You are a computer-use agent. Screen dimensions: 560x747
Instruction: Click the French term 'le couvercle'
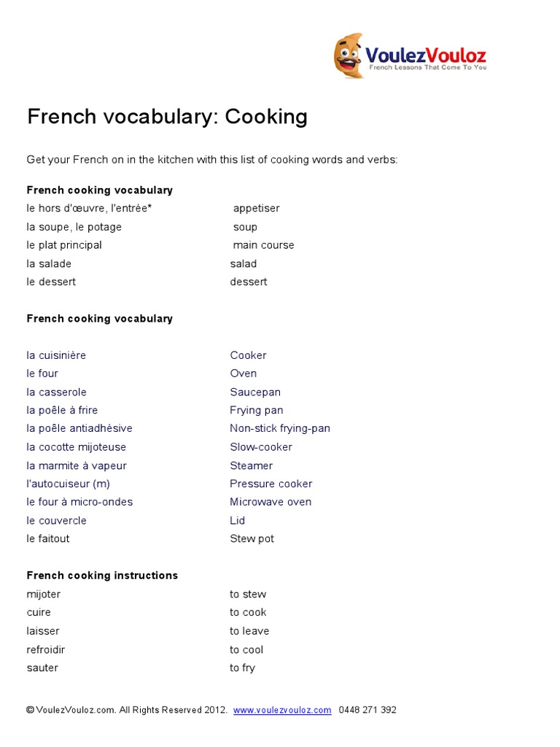pyautogui.click(x=56, y=521)
